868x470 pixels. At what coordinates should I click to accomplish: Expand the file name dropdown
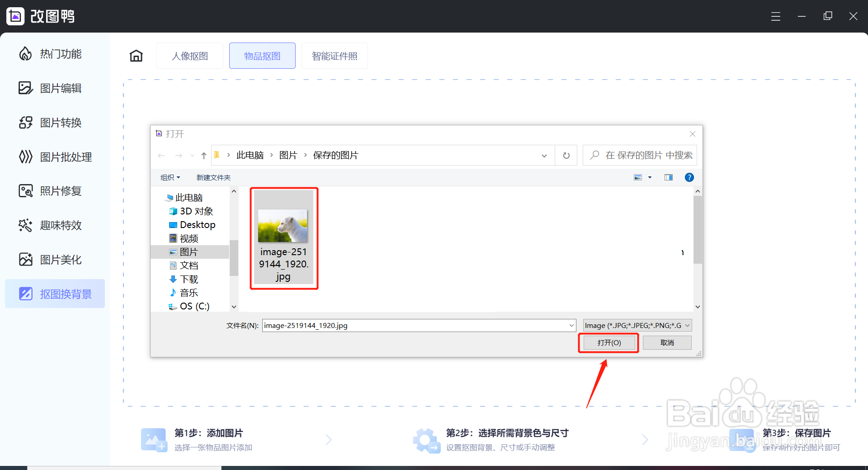571,325
